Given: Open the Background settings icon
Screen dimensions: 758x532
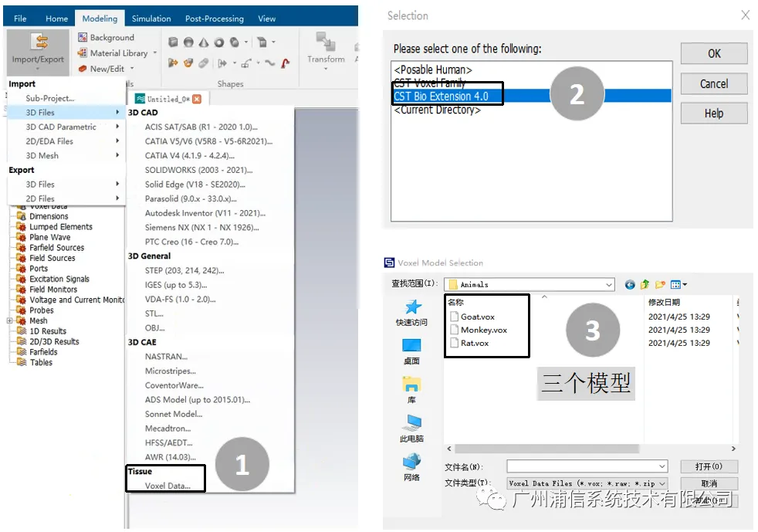Looking at the screenshot, I should pos(83,37).
